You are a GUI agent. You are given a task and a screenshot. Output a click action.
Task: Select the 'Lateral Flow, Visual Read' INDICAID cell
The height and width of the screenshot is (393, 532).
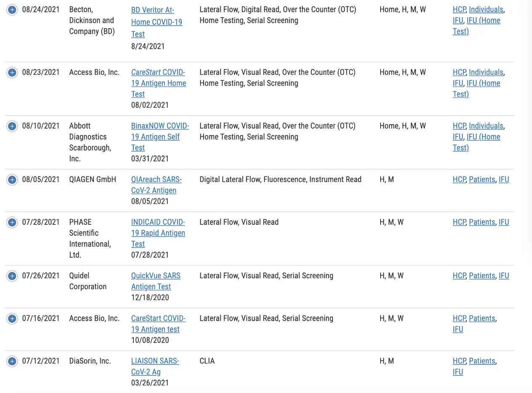click(239, 222)
